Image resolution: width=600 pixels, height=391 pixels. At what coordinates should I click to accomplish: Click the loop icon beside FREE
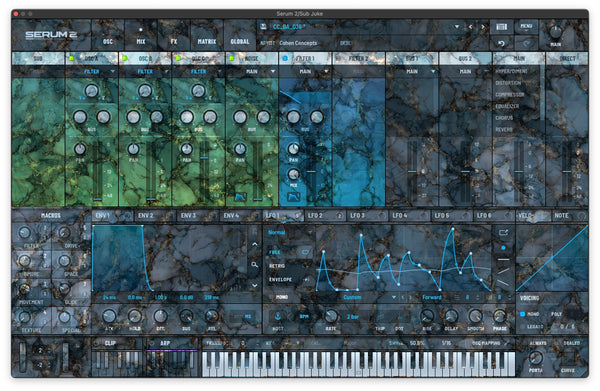pos(305,252)
